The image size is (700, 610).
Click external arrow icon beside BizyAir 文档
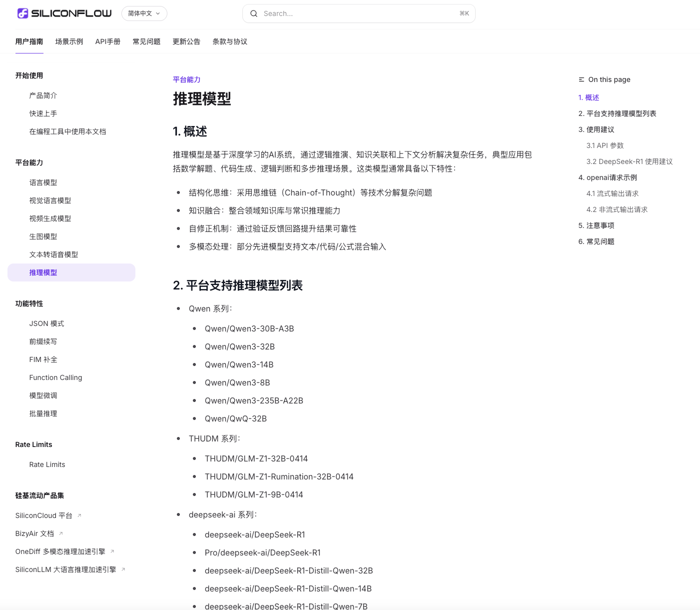pyautogui.click(x=61, y=533)
